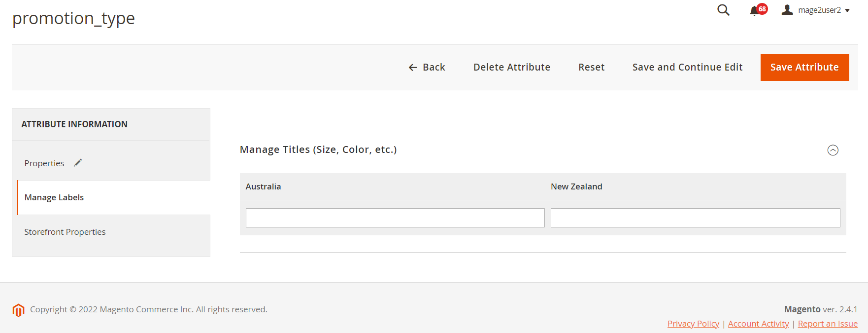Collapse the Manage Titles section chevron
The height and width of the screenshot is (333, 868).
[833, 150]
